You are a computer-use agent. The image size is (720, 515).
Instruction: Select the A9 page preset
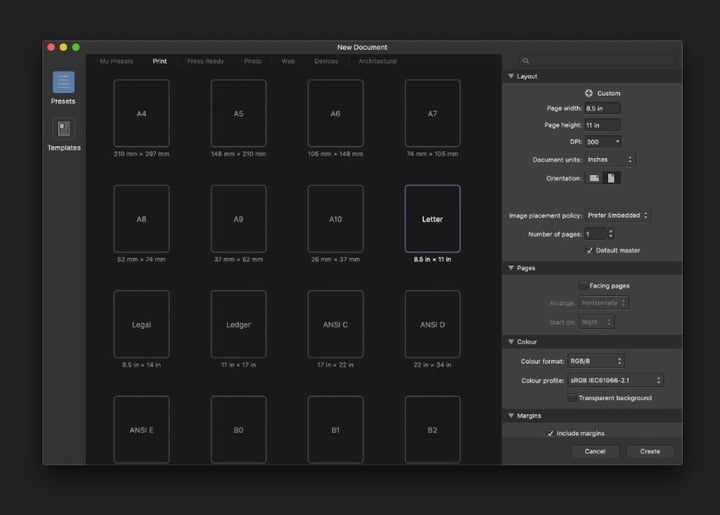point(238,219)
